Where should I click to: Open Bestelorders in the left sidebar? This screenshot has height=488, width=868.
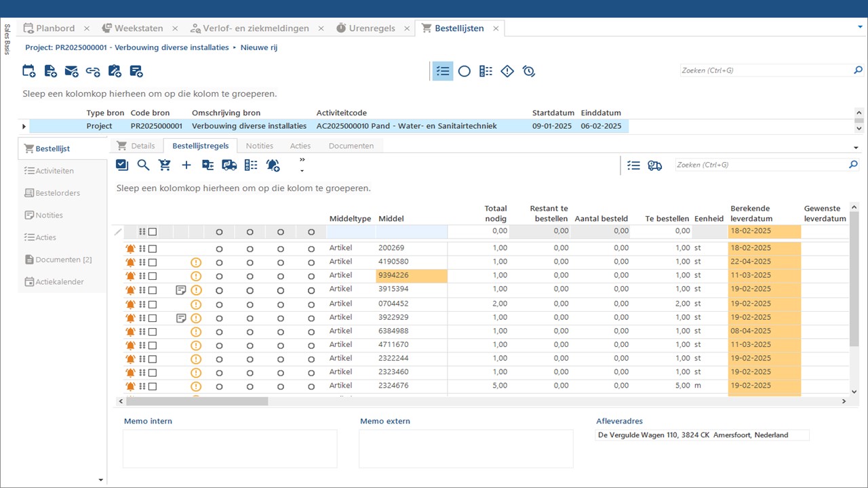pyautogui.click(x=58, y=193)
